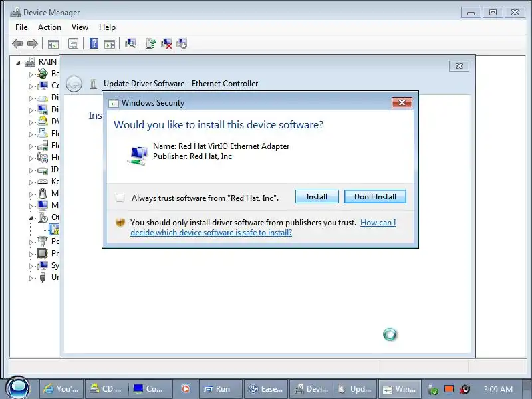Select the Other devices question-mark icon
Screen dimensions: 532x399
[43, 217]
